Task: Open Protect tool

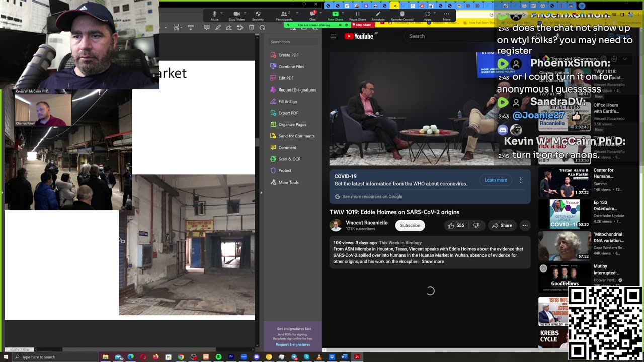Action: point(281,170)
